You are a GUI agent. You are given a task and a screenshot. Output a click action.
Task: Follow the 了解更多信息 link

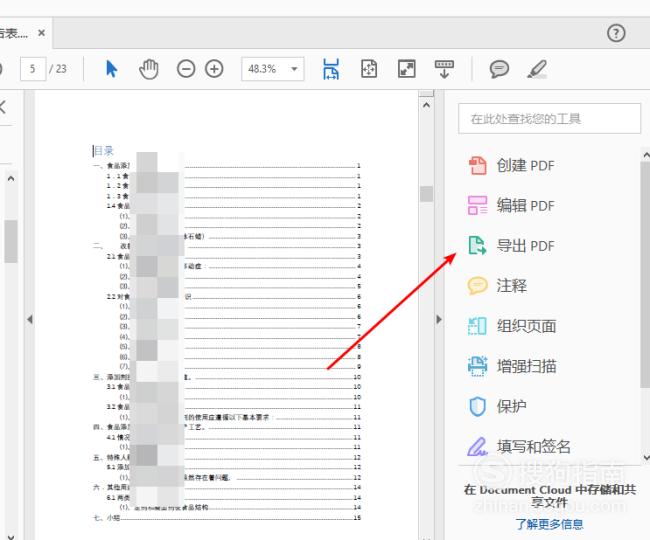549,524
